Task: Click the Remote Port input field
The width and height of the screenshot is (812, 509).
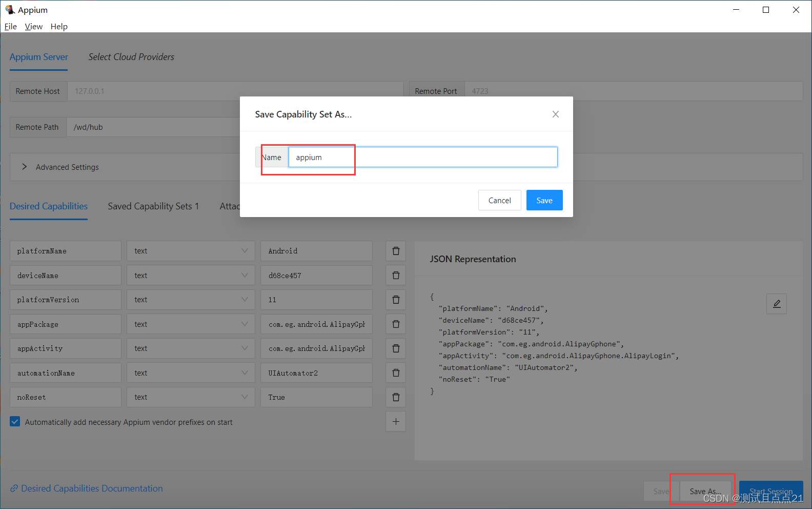Action: coord(634,91)
